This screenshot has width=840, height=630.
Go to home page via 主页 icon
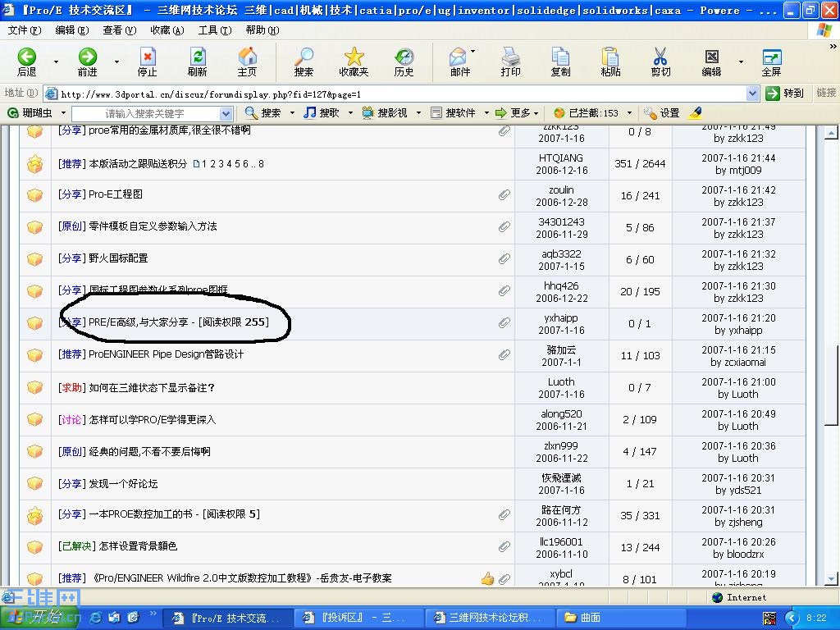[x=247, y=62]
